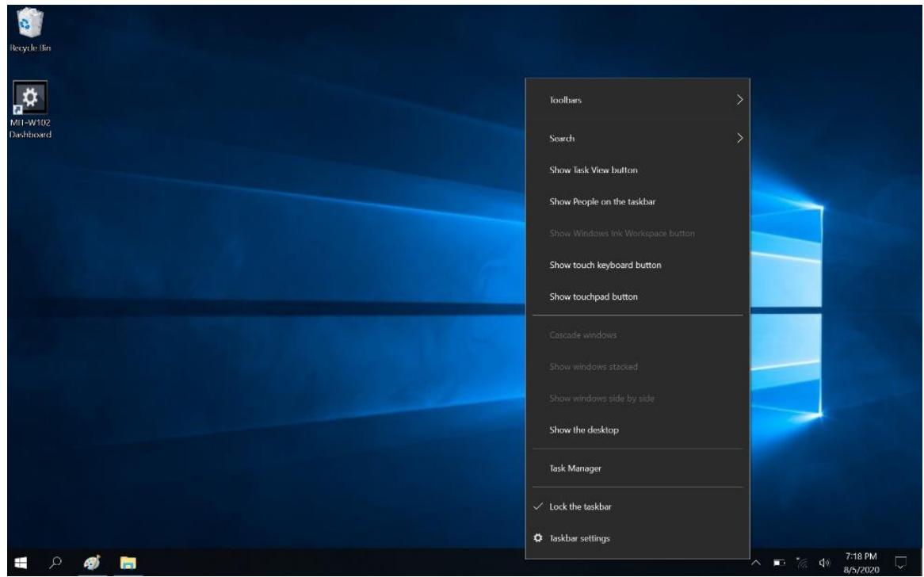
Task: Select Task Manager from the context menu
Action: tap(575, 468)
